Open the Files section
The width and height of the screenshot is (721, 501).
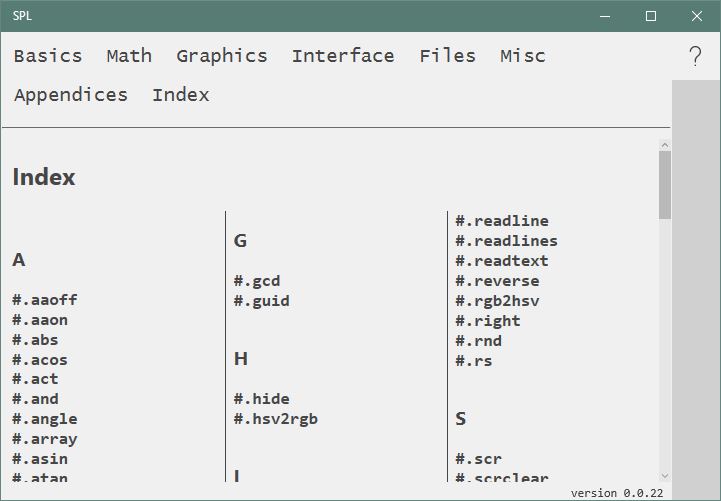pyautogui.click(x=447, y=56)
